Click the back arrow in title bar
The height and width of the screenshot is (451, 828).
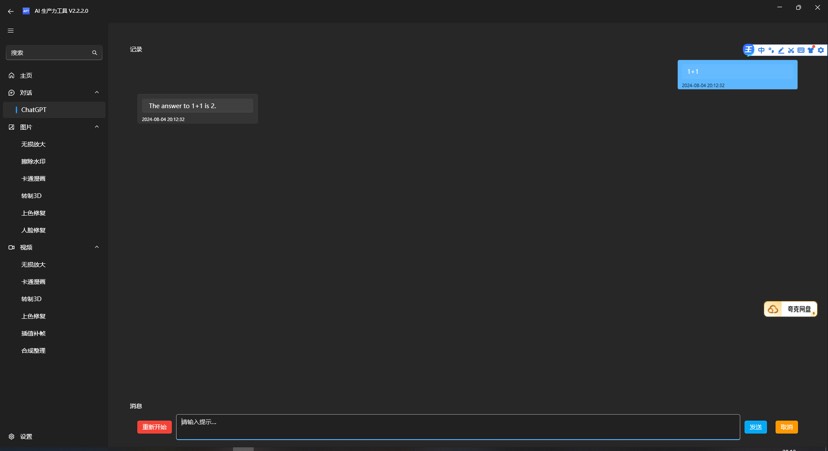coord(11,11)
